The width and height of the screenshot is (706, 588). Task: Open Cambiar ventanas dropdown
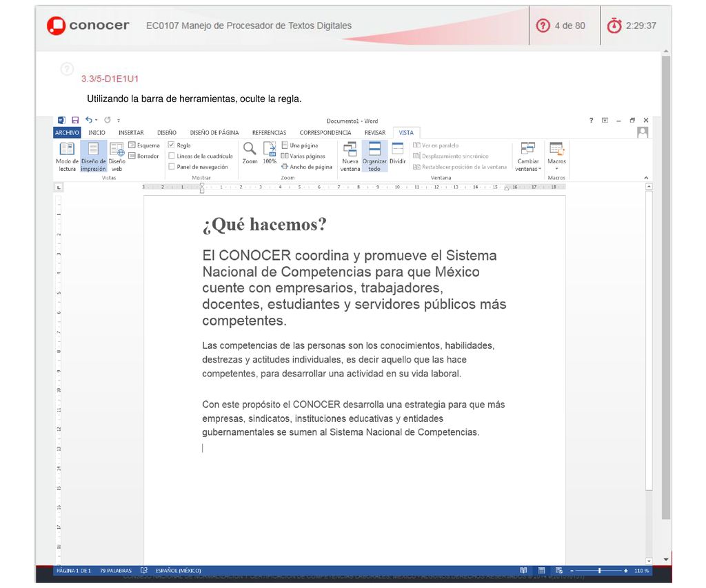click(527, 156)
